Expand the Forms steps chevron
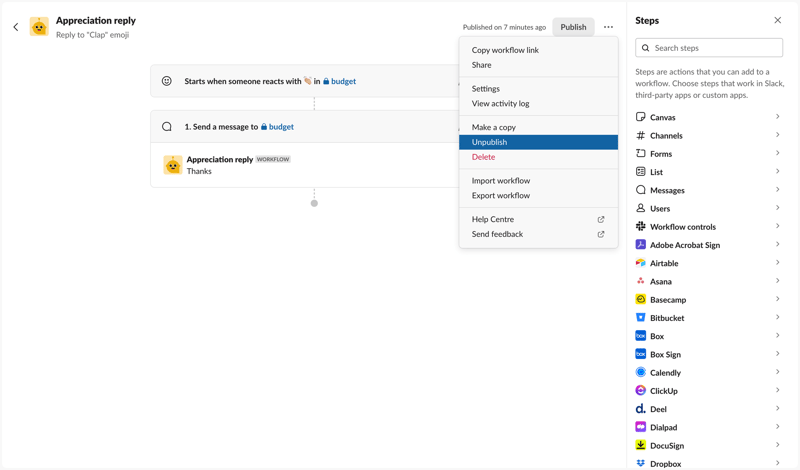800x470 pixels. tap(778, 153)
